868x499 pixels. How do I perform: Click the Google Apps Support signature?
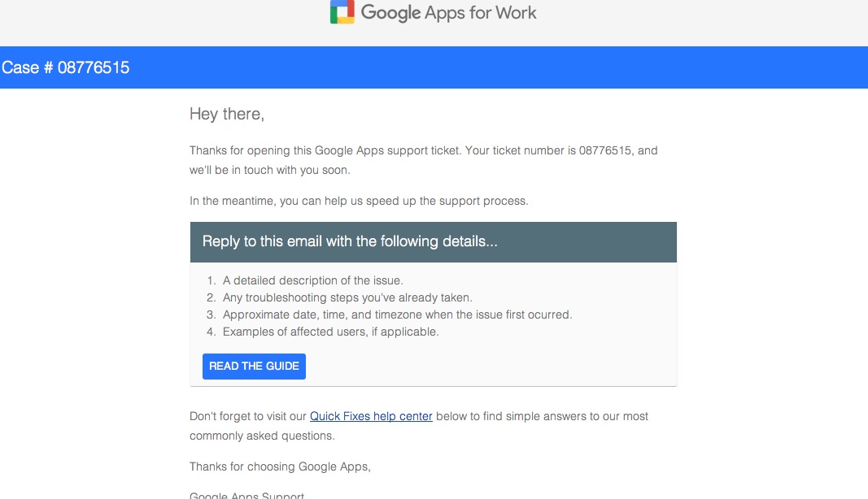coord(246,495)
